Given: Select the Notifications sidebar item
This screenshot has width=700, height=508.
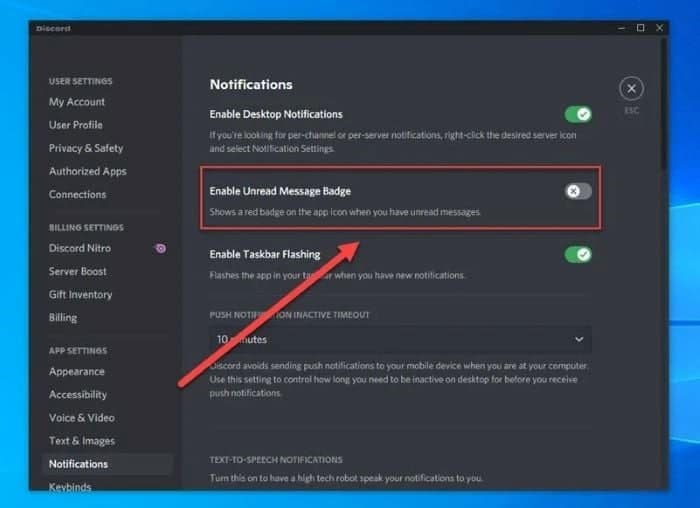Looking at the screenshot, I should coord(107,464).
